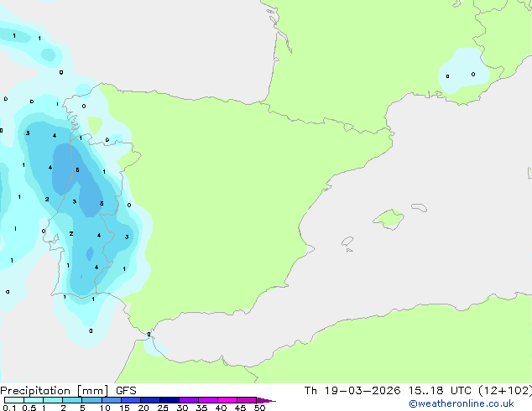Viewport: 532px width, 411px height.
Task: Pick the 15–20 mm legend swatch
Action: (131, 400)
